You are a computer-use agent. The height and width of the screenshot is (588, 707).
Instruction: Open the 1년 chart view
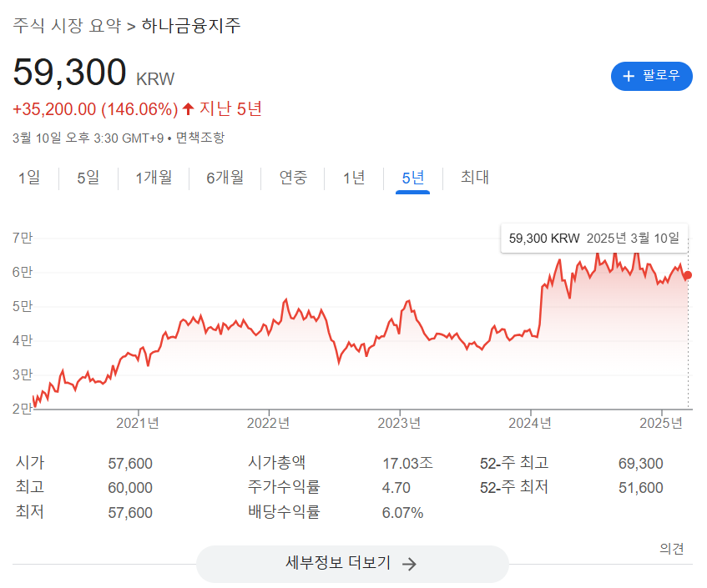coord(354,178)
